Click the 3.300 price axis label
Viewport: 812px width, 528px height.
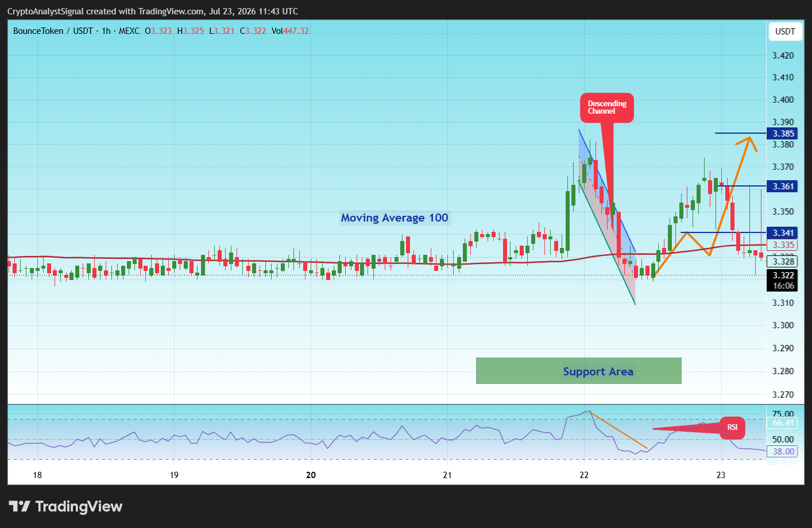(783, 325)
